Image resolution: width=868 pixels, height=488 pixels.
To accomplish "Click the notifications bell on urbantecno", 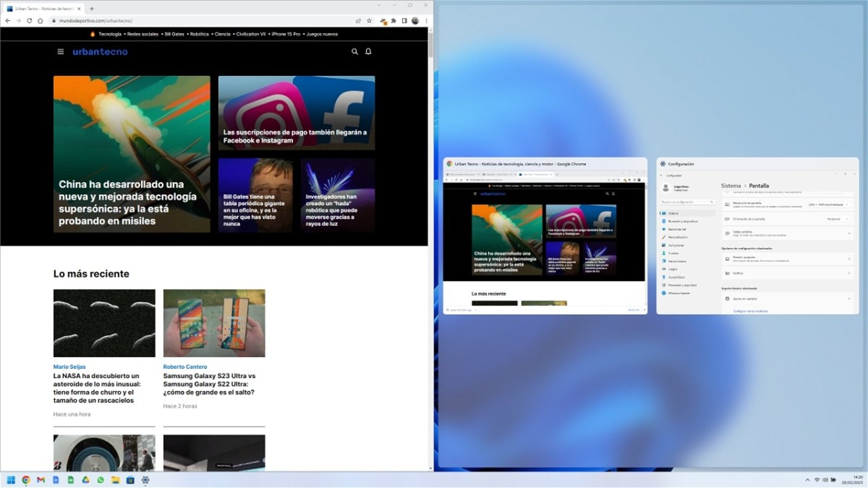I will 368,52.
